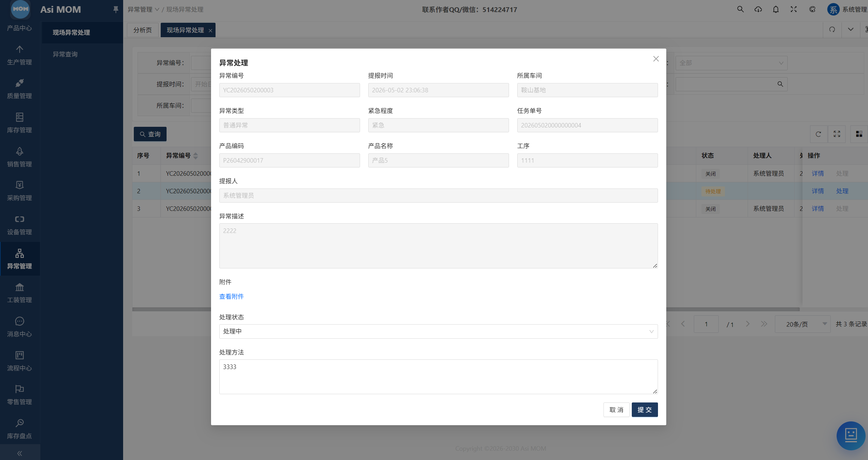Open 详情 for row 2
This screenshot has height=460, width=868.
click(x=818, y=191)
